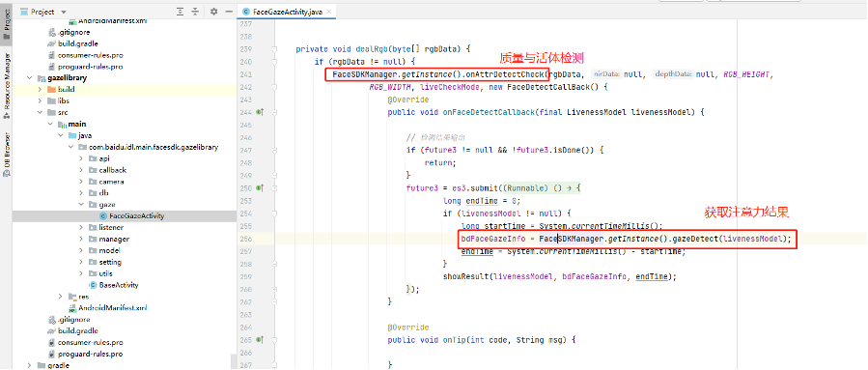Image resolution: width=868 pixels, height=370 pixels.
Task: Click the return statement on line 248
Action: tap(440, 163)
